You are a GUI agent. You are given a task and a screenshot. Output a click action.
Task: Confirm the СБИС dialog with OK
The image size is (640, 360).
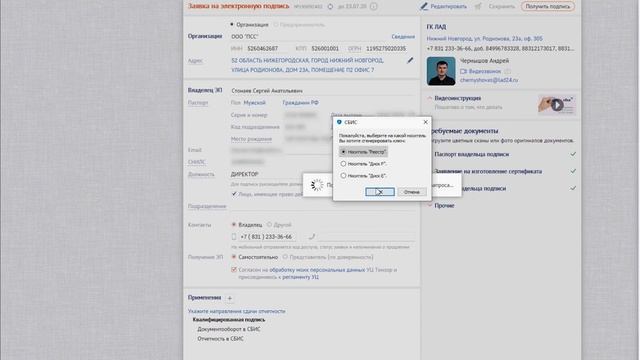[380, 192]
